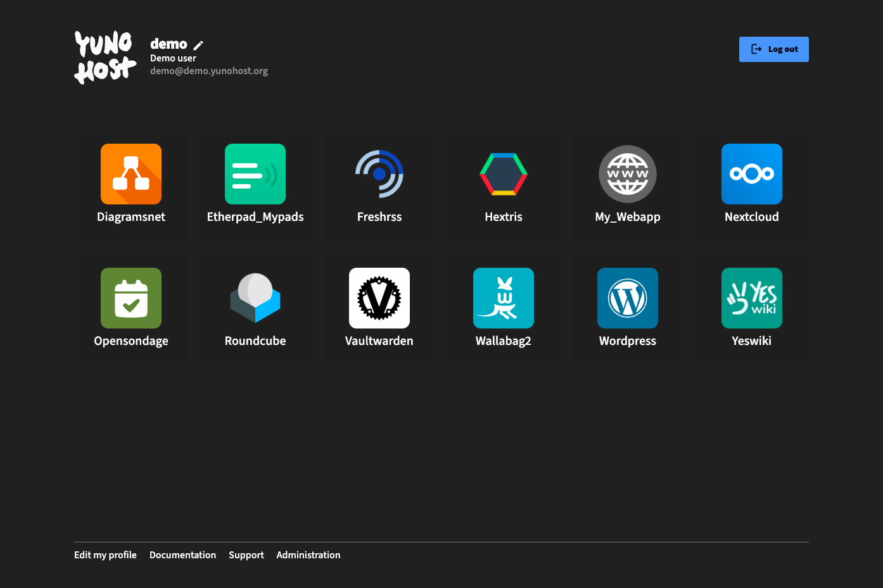Screen dimensions: 883x588
Task: Open the Wallabag2 kangaroo icon
Action: click(504, 298)
